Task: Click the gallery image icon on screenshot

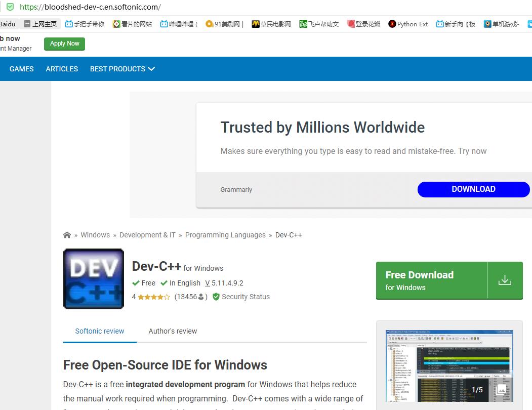Action: pyautogui.click(x=502, y=390)
